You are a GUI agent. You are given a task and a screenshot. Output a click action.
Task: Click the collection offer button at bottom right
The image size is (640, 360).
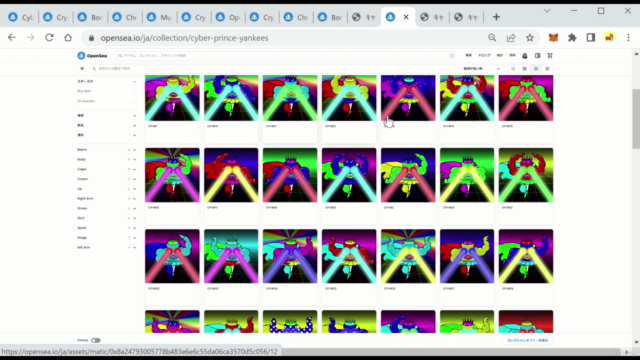coord(527,340)
